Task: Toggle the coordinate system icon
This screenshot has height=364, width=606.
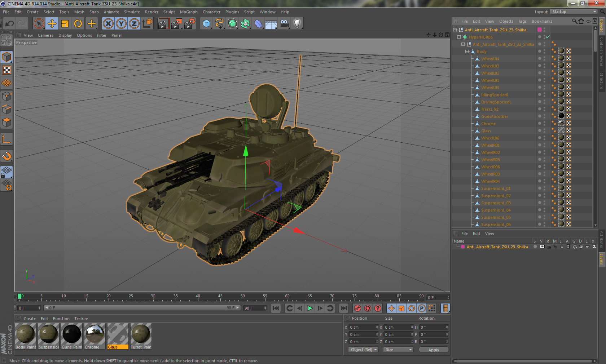Action: (x=147, y=24)
